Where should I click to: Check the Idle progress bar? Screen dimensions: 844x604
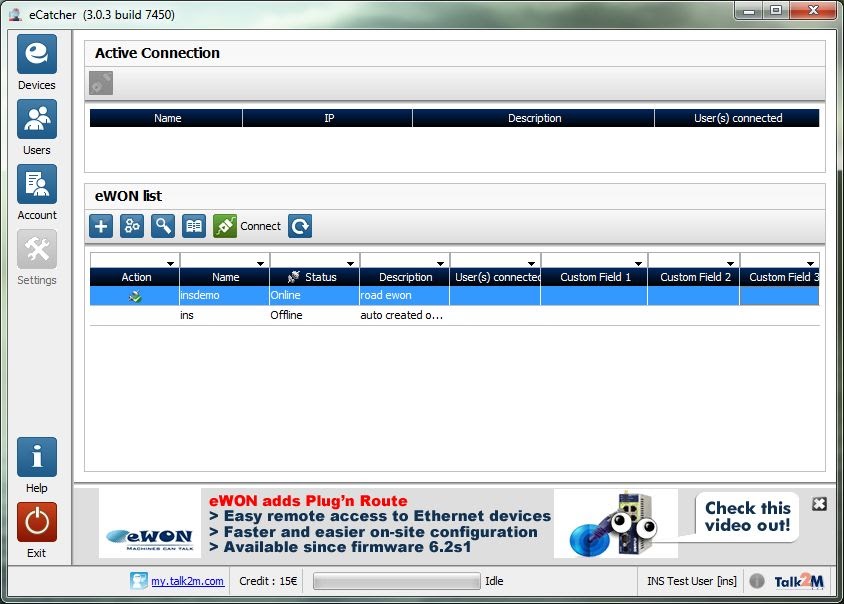tap(394, 580)
